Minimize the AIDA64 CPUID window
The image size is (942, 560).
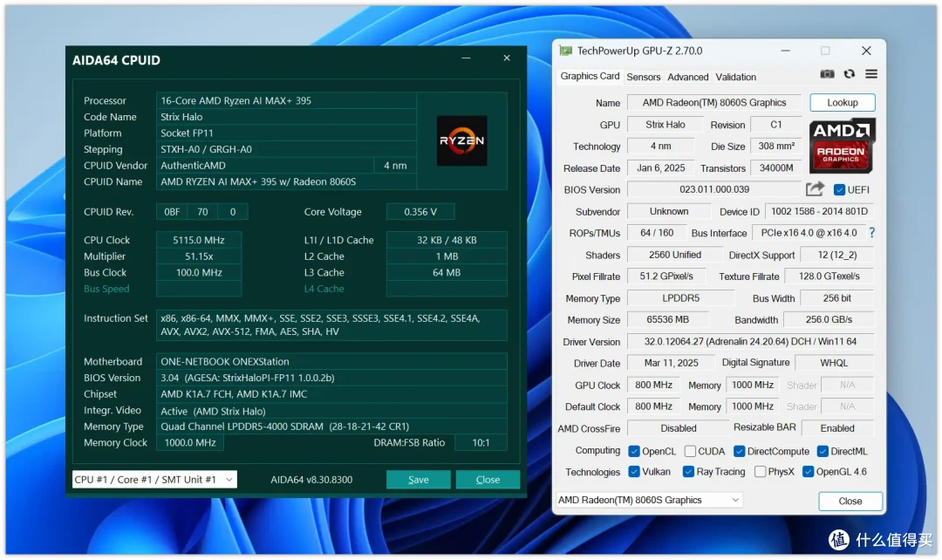point(466,58)
